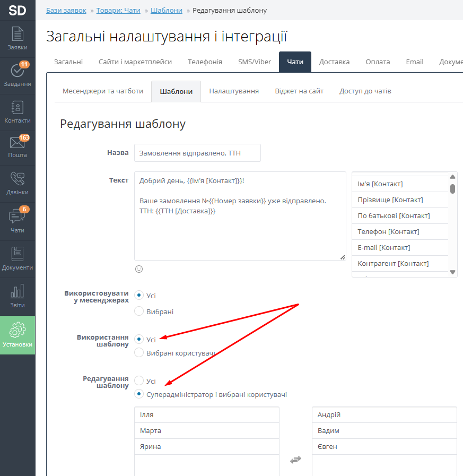Screen dimensions: 463x476
Task: Open Пошта mail icon
Action: 18,147
